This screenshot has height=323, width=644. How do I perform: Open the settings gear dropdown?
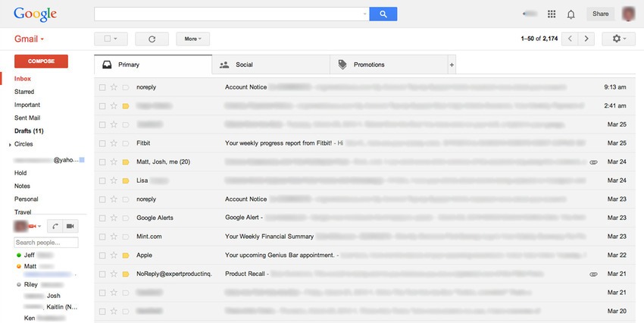pyautogui.click(x=618, y=39)
